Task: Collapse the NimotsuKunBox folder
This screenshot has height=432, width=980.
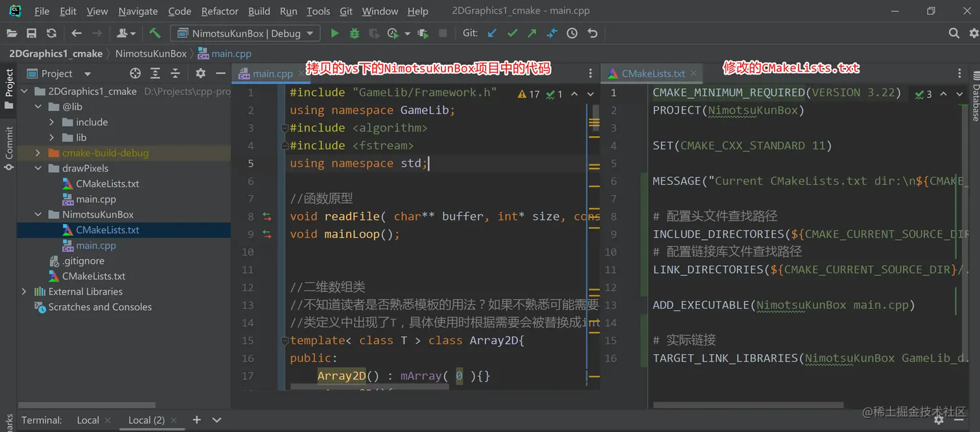Action: (x=38, y=215)
